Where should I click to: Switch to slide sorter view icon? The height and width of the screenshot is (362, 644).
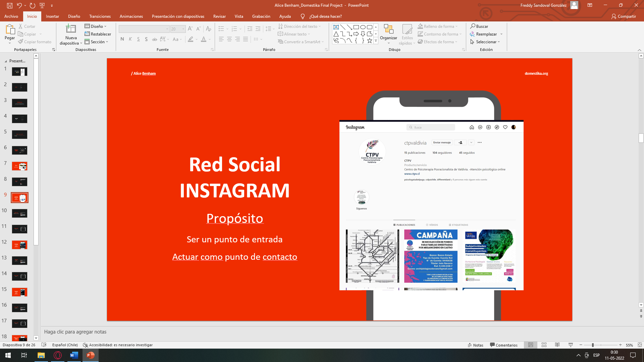544,345
